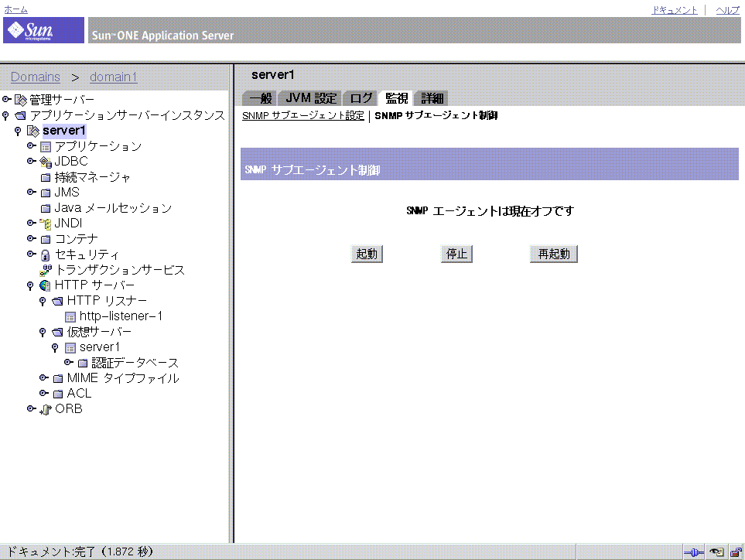The height and width of the screenshot is (560, 745).
Task: Collapse the HTTP サーバー node
Action: pyautogui.click(x=30, y=285)
